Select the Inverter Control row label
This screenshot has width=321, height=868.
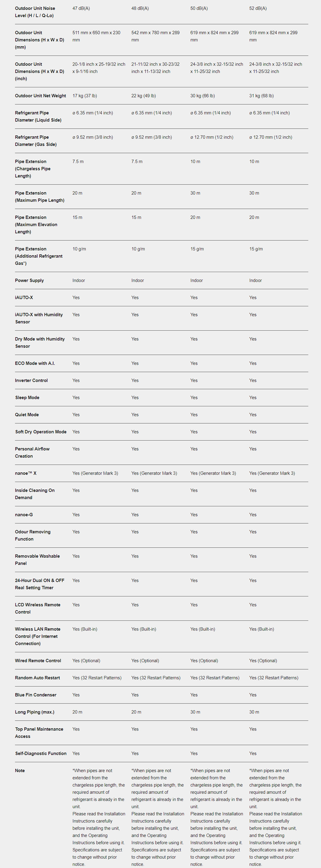32,381
